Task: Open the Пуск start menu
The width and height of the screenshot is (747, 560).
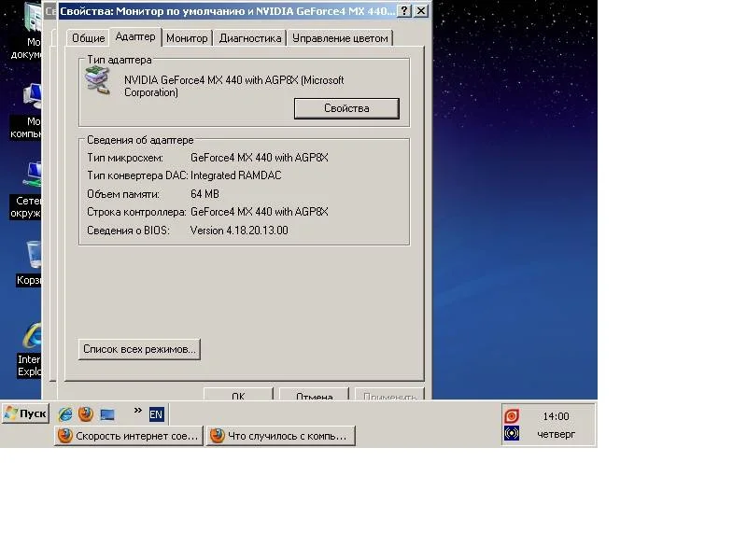Action: coord(25,413)
